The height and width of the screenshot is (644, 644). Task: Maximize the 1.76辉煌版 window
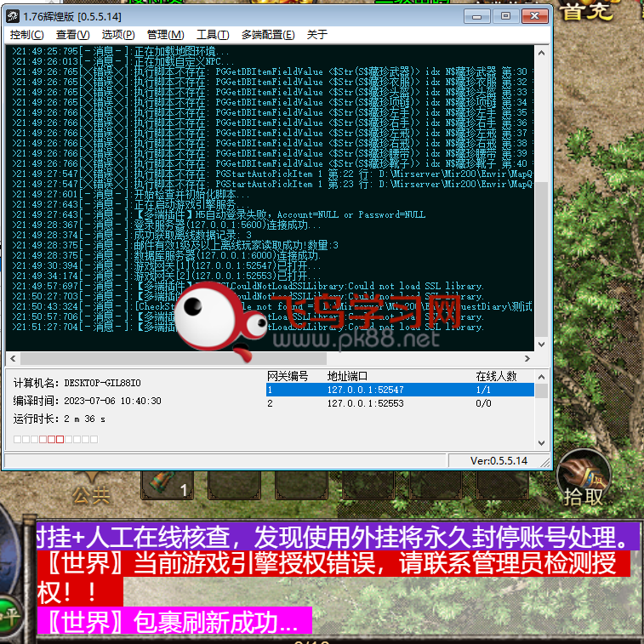click(505, 15)
